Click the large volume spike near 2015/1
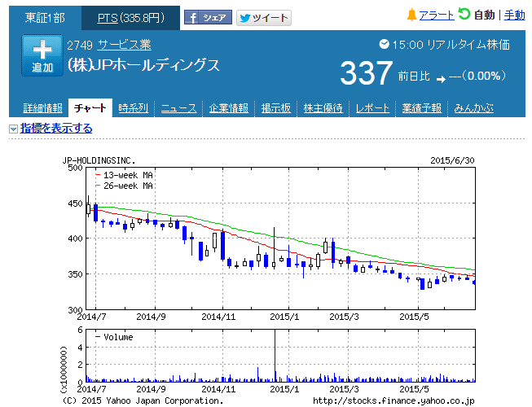 coord(275,356)
